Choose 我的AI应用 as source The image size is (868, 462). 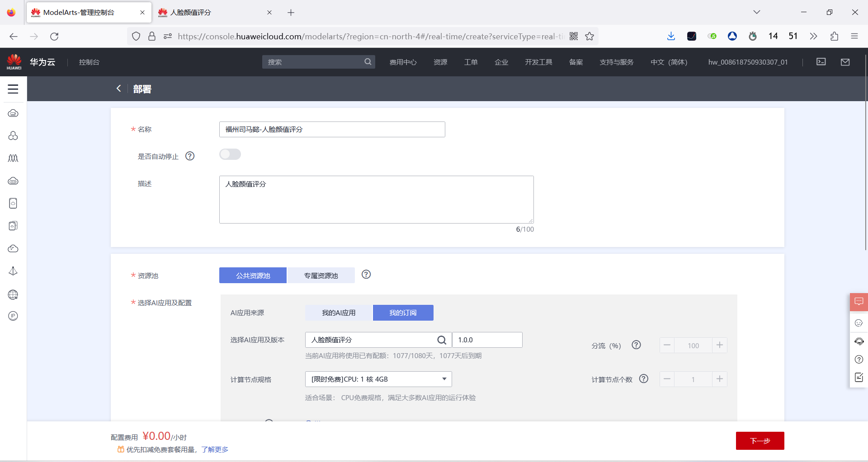339,313
